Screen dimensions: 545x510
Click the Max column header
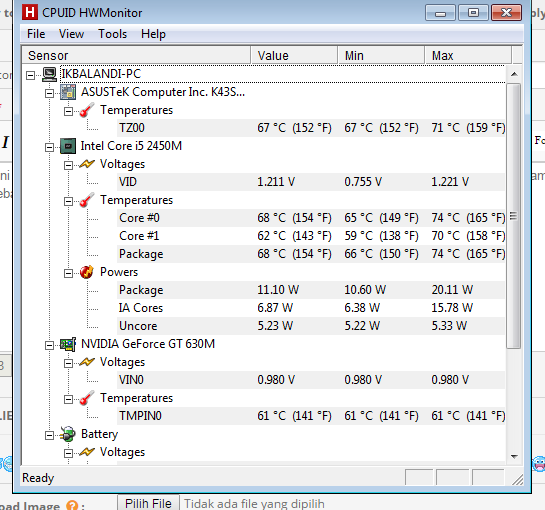pyautogui.click(x=468, y=55)
